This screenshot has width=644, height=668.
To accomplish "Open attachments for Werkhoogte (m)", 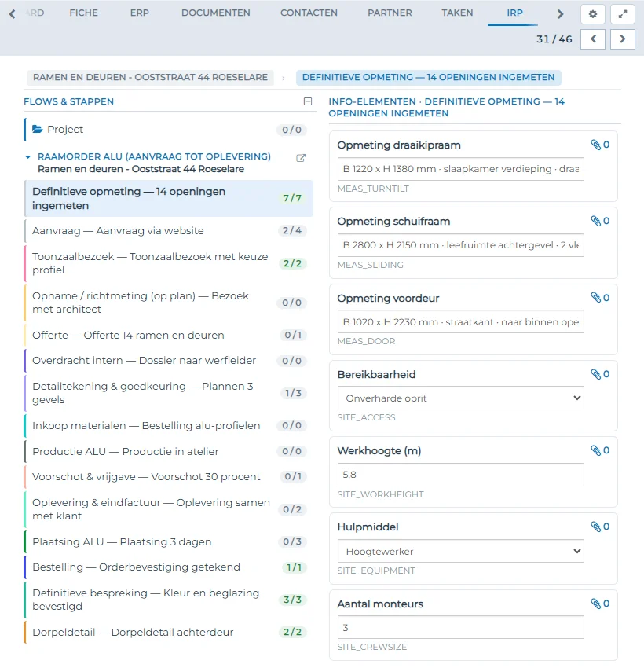I will 600,450.
